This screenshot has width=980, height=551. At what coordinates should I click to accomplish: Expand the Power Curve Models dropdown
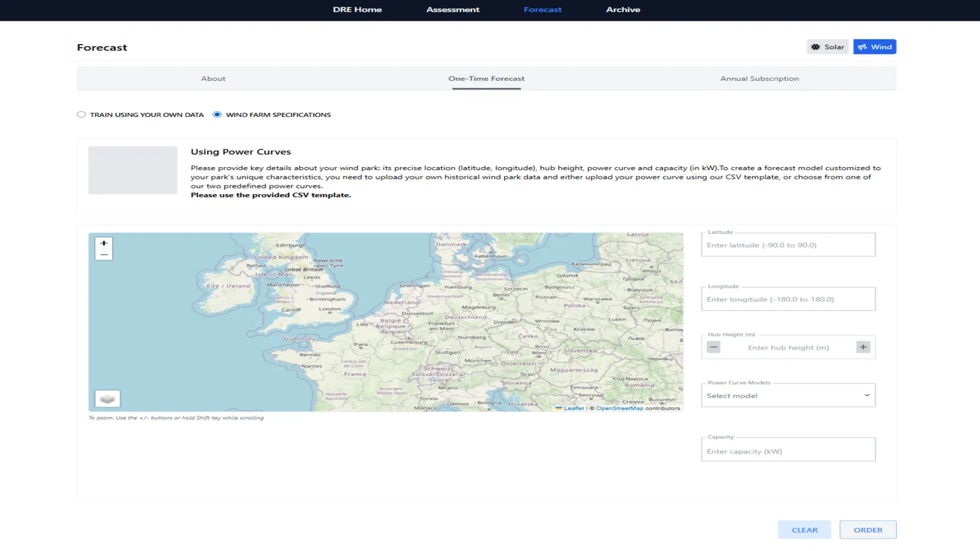point(788,395)
